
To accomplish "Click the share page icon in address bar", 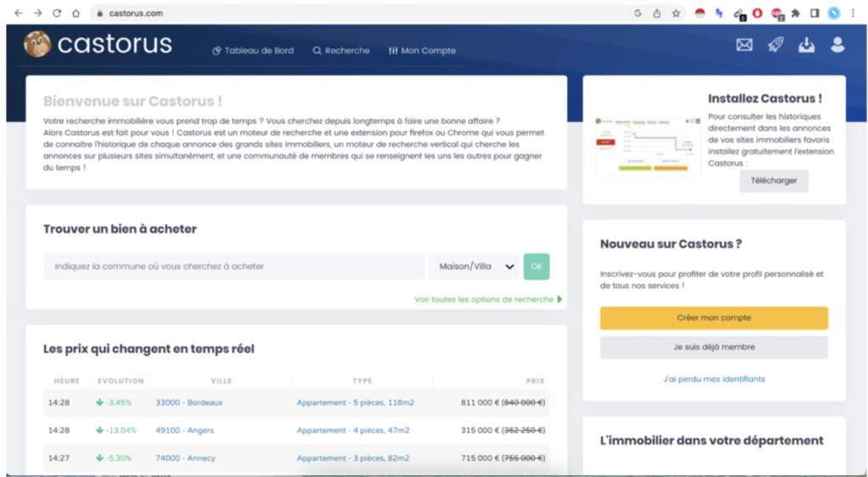I will point(657,14).
